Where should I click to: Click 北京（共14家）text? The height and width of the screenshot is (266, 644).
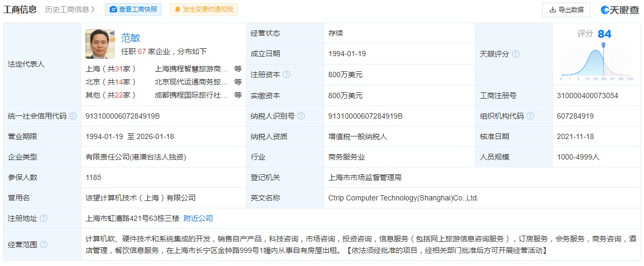click(111, 82)
